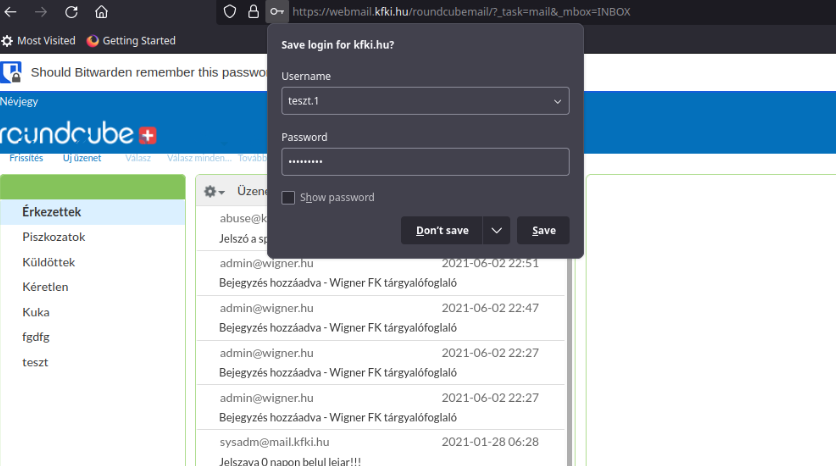836x466 pixels.
Task: Open the Getting Started bookmark
Action: point(131,41)
